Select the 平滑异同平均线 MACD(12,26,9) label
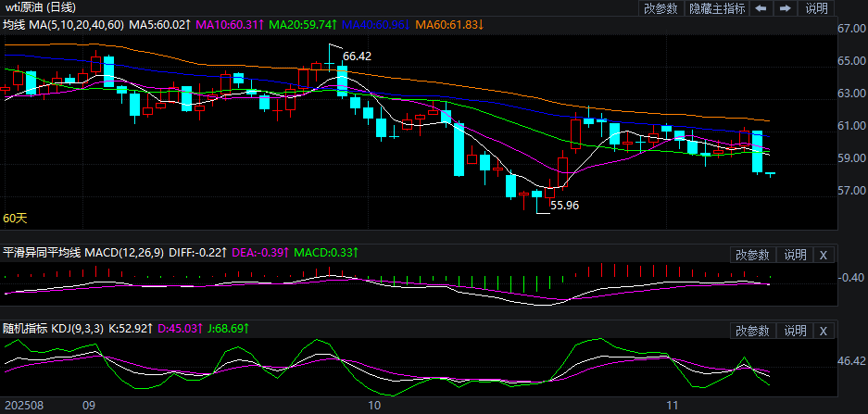The height and width of the screenshot is (414, 868). click(x=84, y=252)
